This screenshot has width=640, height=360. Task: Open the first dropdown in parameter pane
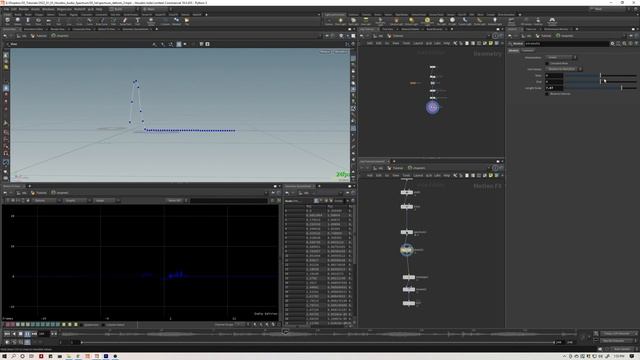[x=561, y=58]
